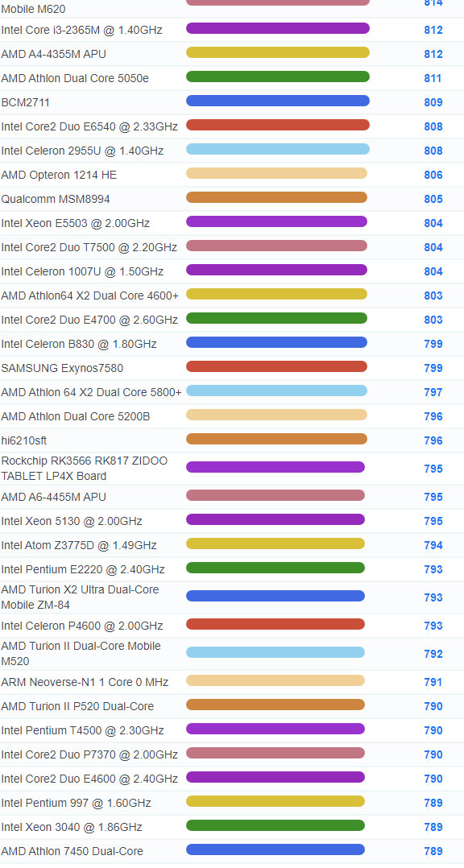
Task: Open Intel Celeron 1007U @ 1.50GHz
Action: tap(82, 272)
